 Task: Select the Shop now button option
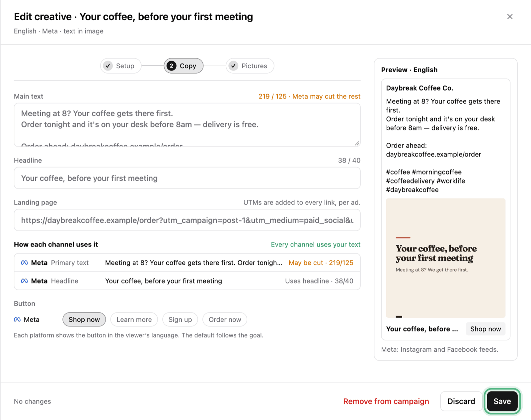click(84, 319)
